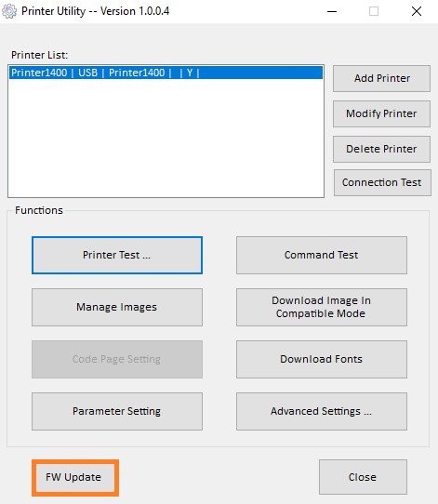Click the gear icon in title bar

pos(9,11)
